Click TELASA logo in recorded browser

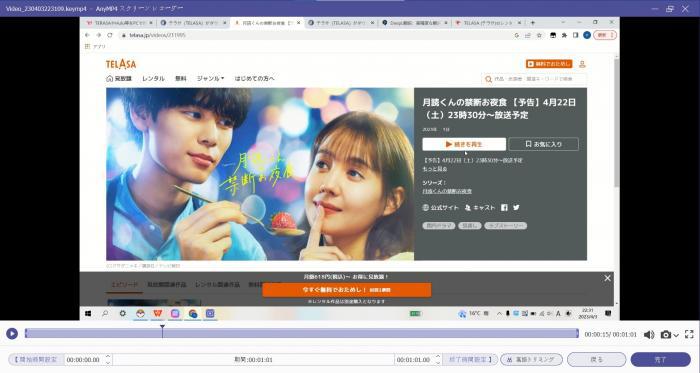[x=121, y=64]
